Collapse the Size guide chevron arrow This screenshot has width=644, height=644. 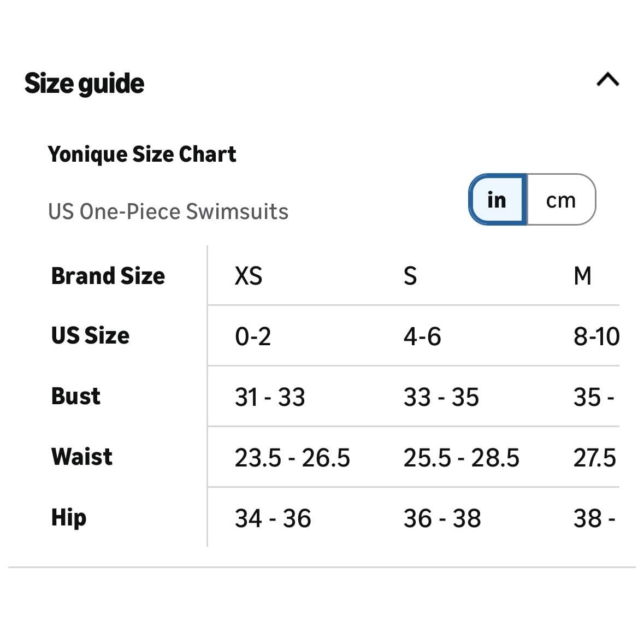[608, 79]
